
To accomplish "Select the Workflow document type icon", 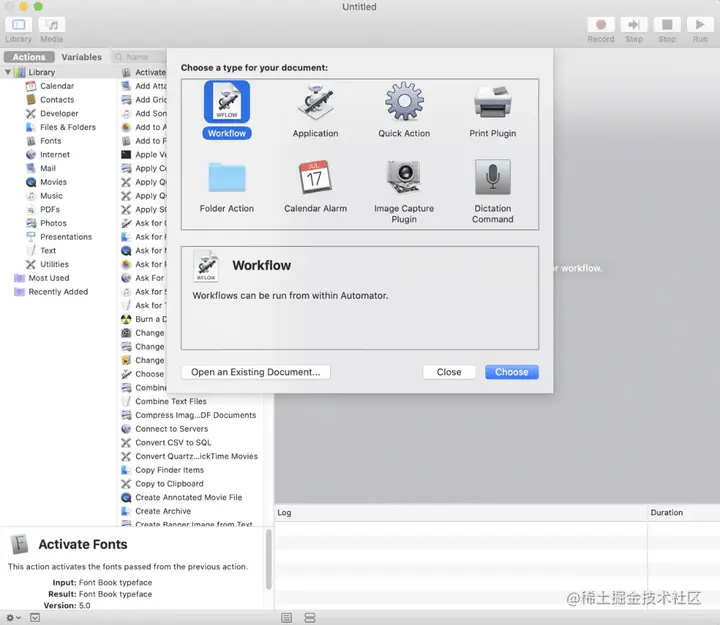I will coord(227,102).
